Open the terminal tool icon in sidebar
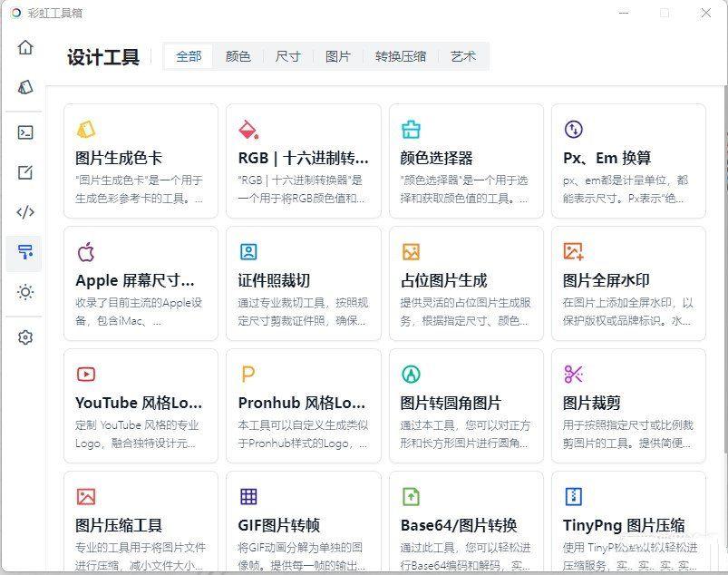The width and height of the screenshot is (728, 575). 24,132
